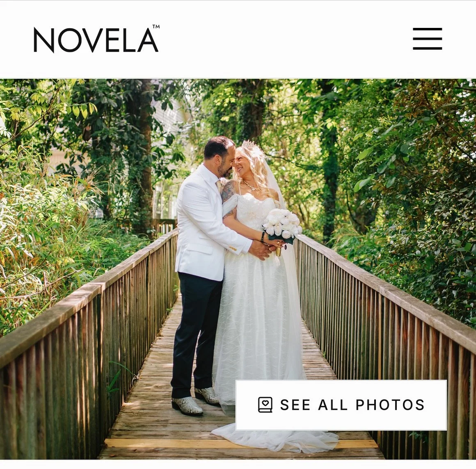Screen dimensions: 476x469
Task: Click the trademark symbol beside NOVELA
Action: (x=156, y=26)
